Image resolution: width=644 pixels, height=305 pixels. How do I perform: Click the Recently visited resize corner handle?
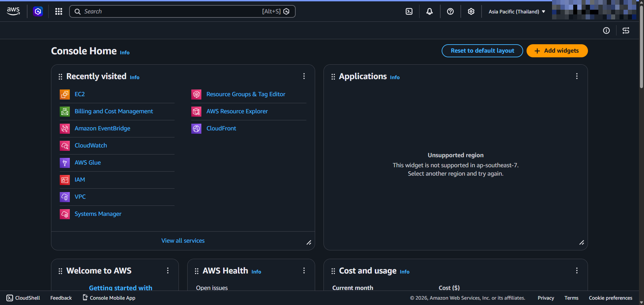309,243
